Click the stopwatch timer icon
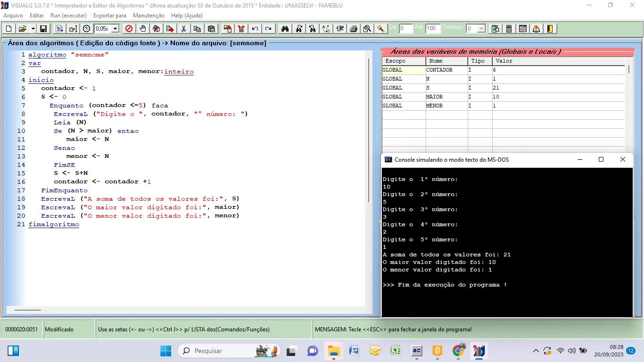This screenshot has height=362, width=644. [86, 29]
